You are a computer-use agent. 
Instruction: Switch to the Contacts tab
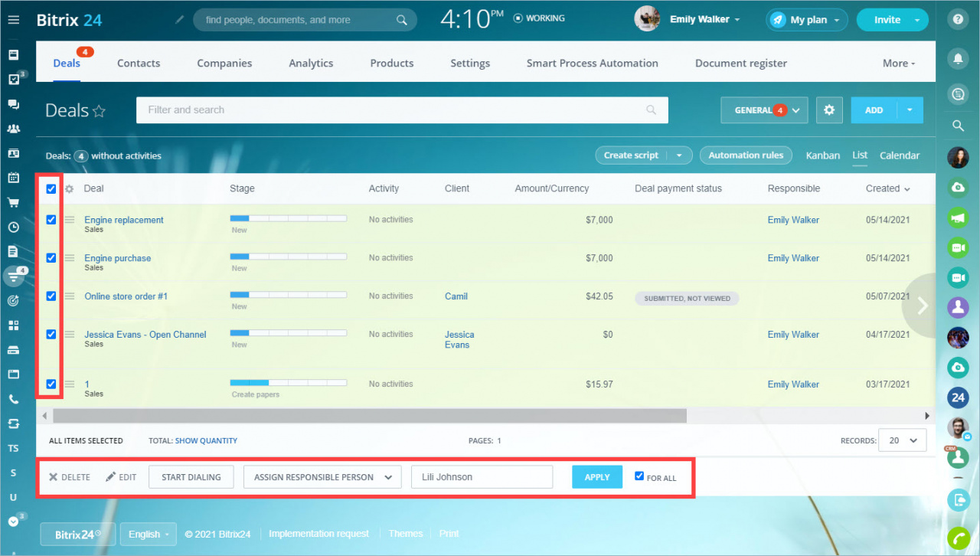pos(139,64)
